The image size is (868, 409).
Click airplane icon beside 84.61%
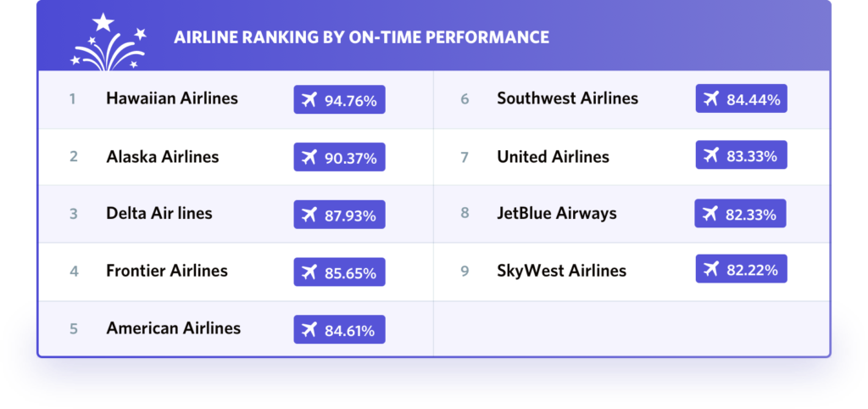pyautogui.click(x=309, y=329)
